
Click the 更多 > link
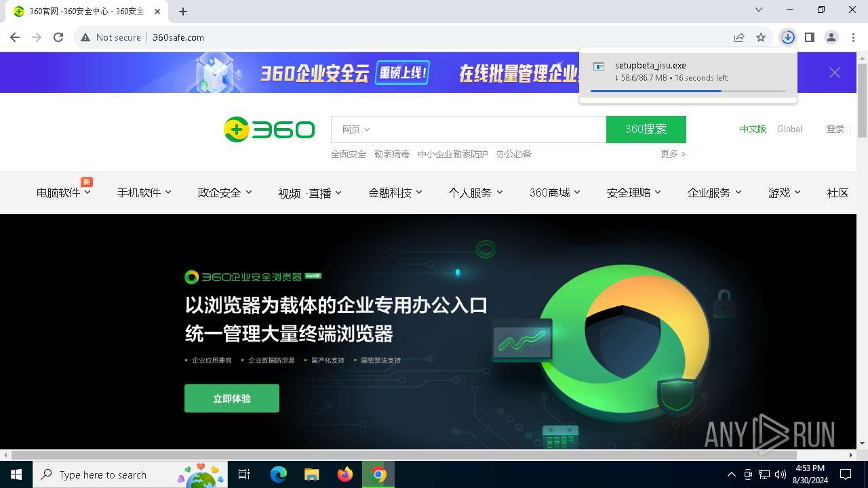point(673,154)
